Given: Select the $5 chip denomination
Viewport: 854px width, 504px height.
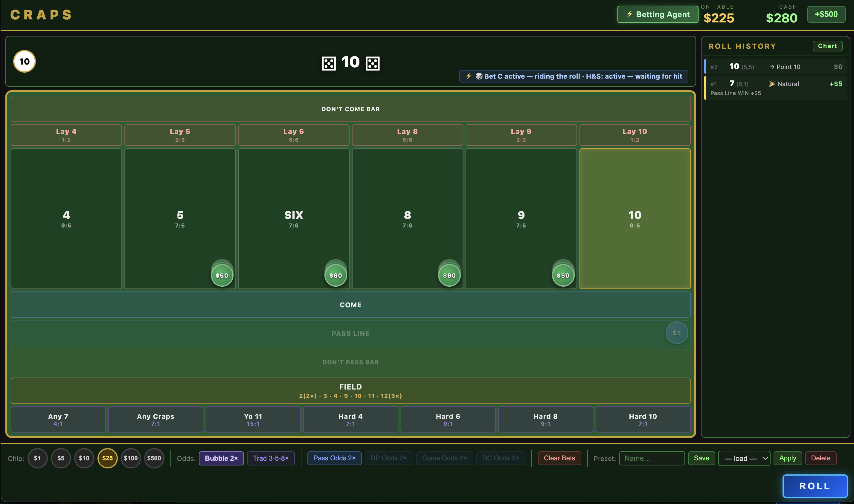Looking at the screenshot, I should (61, 458).
